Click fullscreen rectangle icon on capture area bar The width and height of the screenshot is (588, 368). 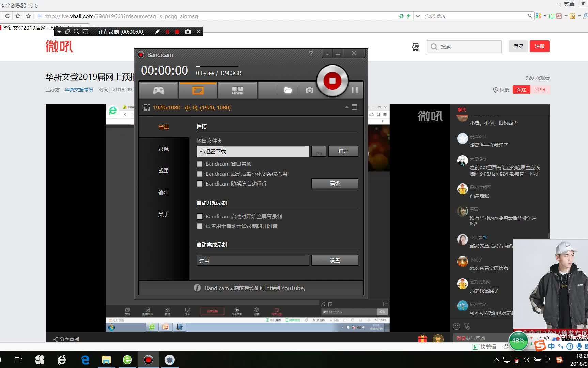354,107
